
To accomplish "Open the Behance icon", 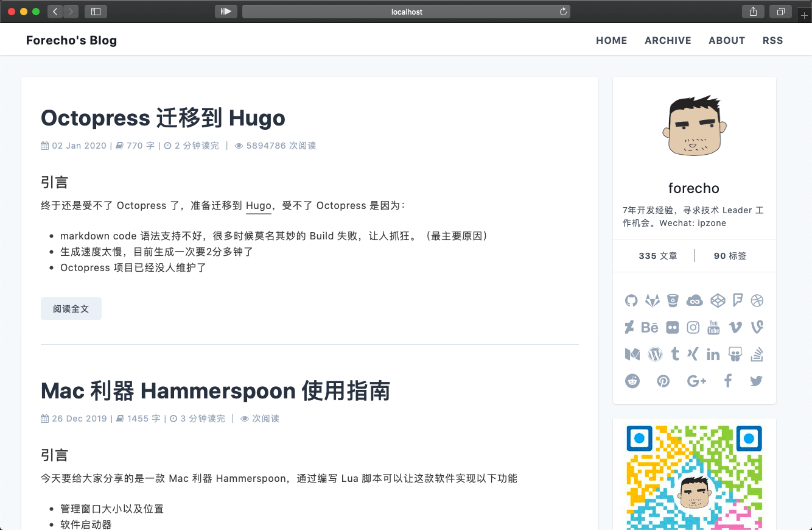I will click(x=650, y=327).
